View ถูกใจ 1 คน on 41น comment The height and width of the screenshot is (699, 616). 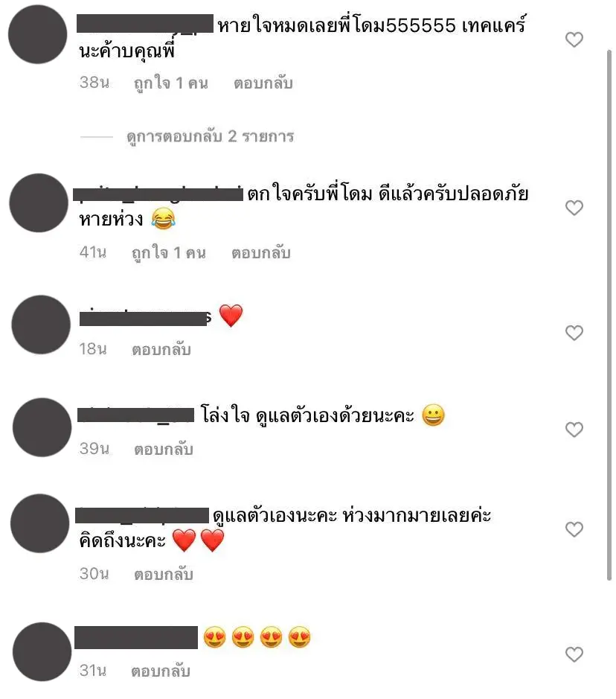[x=169, y=253]
